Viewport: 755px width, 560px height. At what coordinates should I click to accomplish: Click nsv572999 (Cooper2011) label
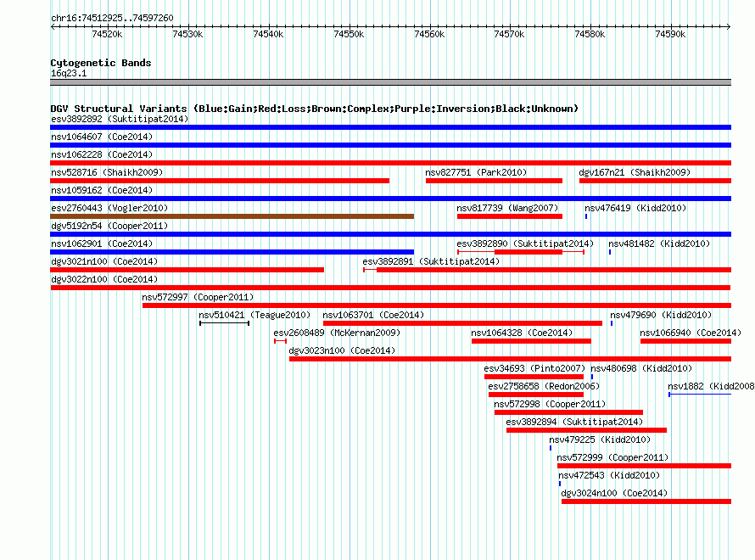(612, 457)
